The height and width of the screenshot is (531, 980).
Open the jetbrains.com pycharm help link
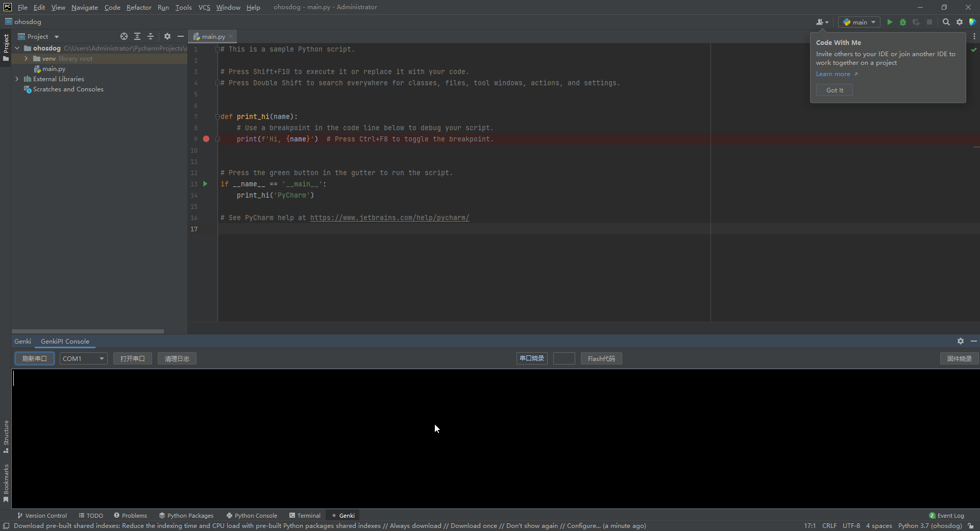coord(389,218)
